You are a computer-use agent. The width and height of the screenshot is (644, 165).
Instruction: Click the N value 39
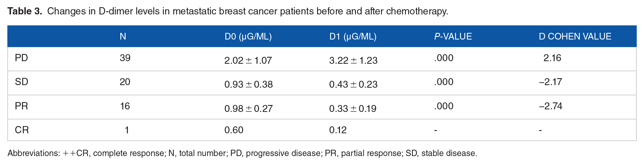click(x=125, y=58)
